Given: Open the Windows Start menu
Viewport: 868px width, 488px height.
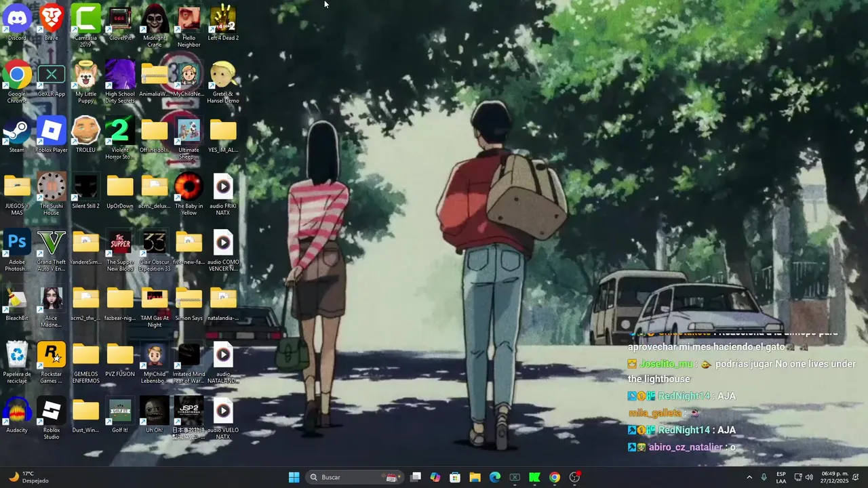Looking at the screenshot, I should click(294, 477).
